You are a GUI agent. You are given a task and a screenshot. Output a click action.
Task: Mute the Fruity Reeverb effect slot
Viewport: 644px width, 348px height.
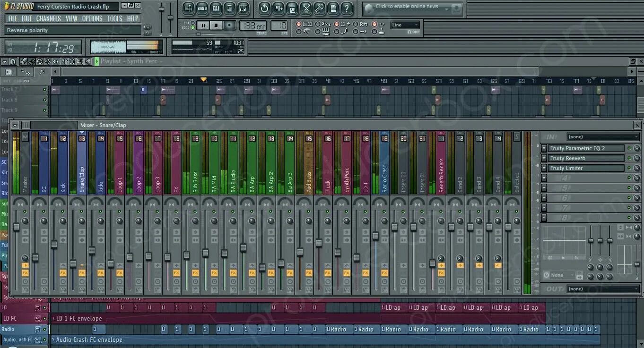point(629,158)
